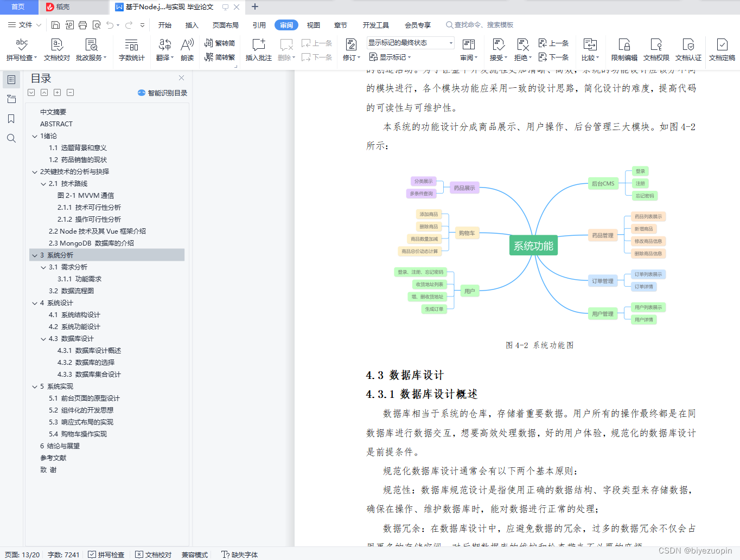The width and height of the screenshot is (740, 560).
Task: Click the print icon in quick toolbar
Action: pos(82,25)
